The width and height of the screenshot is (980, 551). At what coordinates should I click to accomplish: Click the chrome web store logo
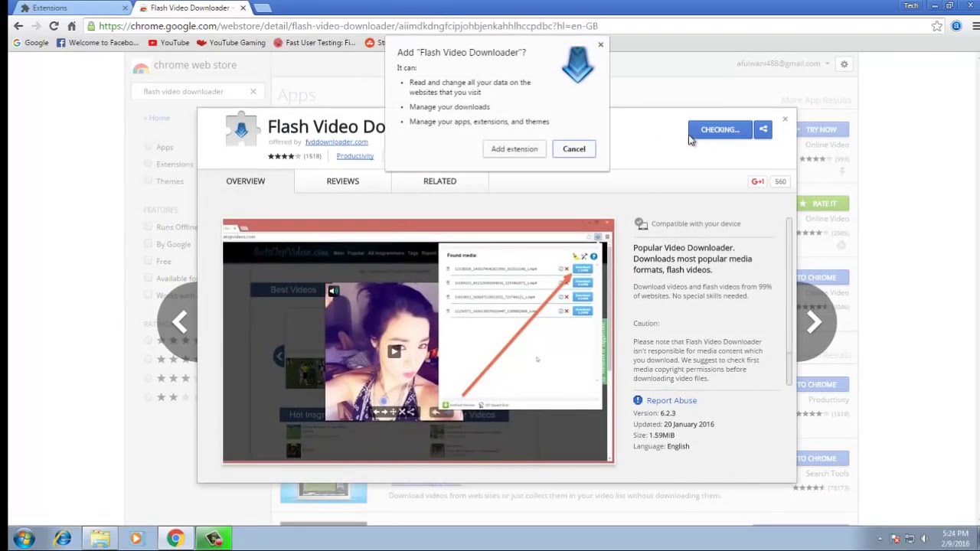click(185, 66)
